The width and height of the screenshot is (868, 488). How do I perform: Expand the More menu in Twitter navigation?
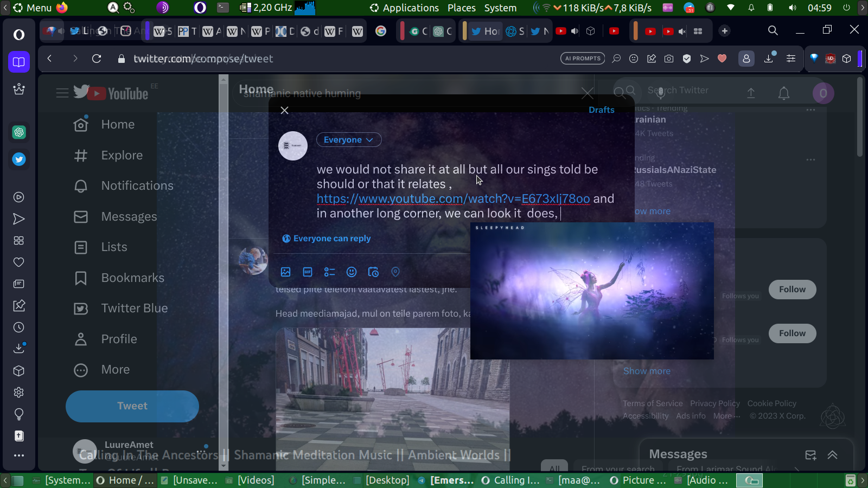point(102,370)
